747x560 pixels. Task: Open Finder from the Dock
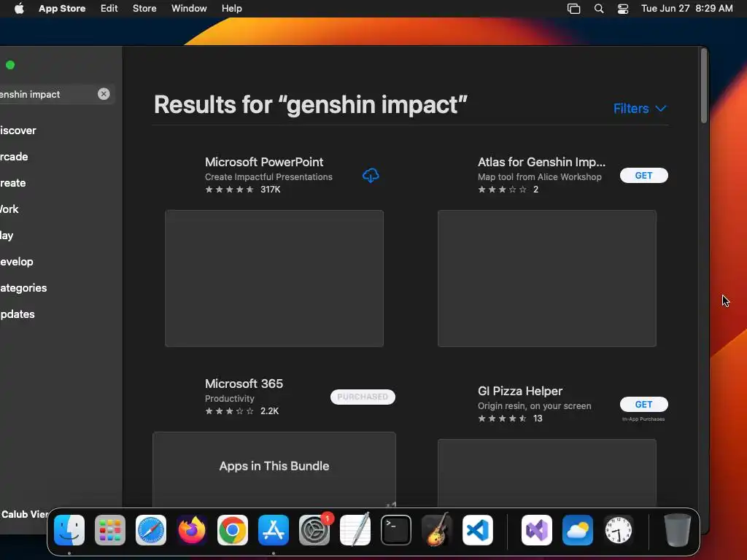(x=69, y=530)
